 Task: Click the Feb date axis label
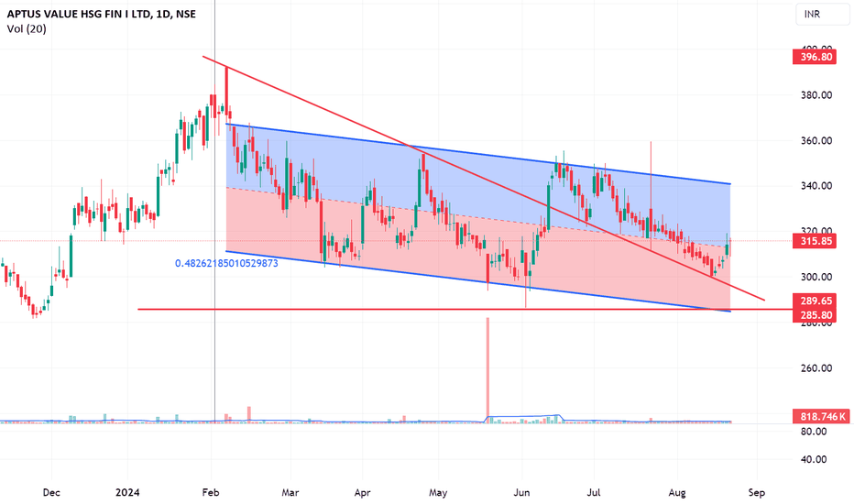tap(211, 493)
